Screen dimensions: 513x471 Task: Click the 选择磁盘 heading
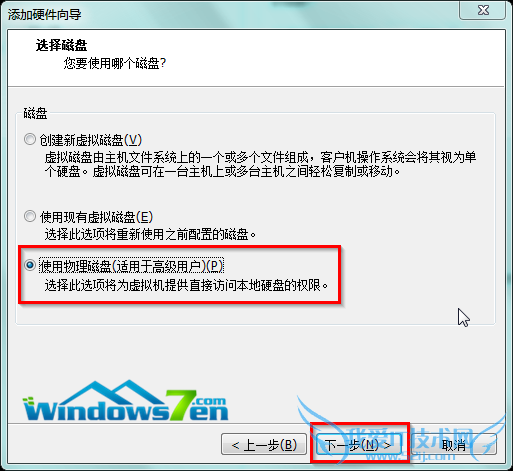(61, 45)
